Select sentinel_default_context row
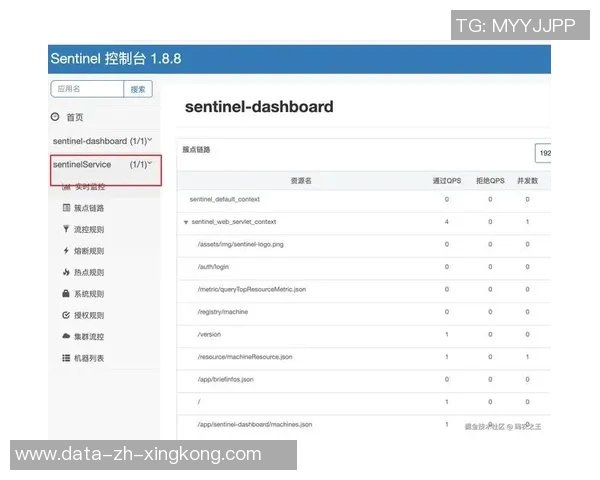This screenshot has height=480, width=600. pos(364,199)
